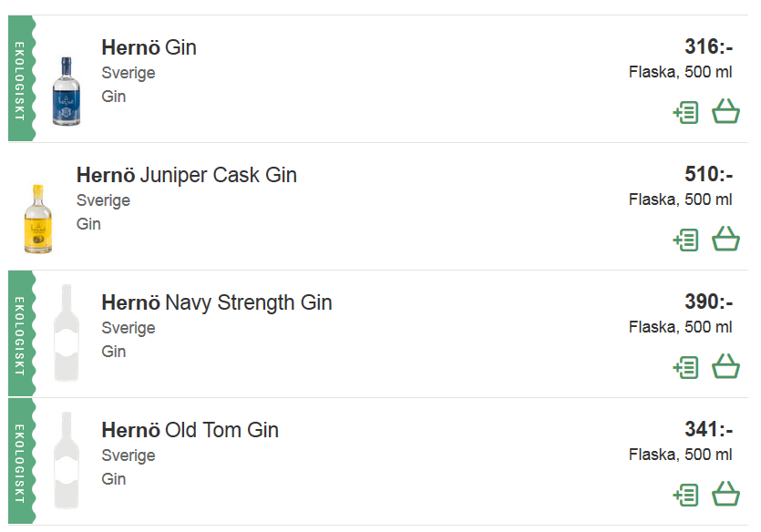Add Hernö Old Tom Gin to list

(685, 496)
